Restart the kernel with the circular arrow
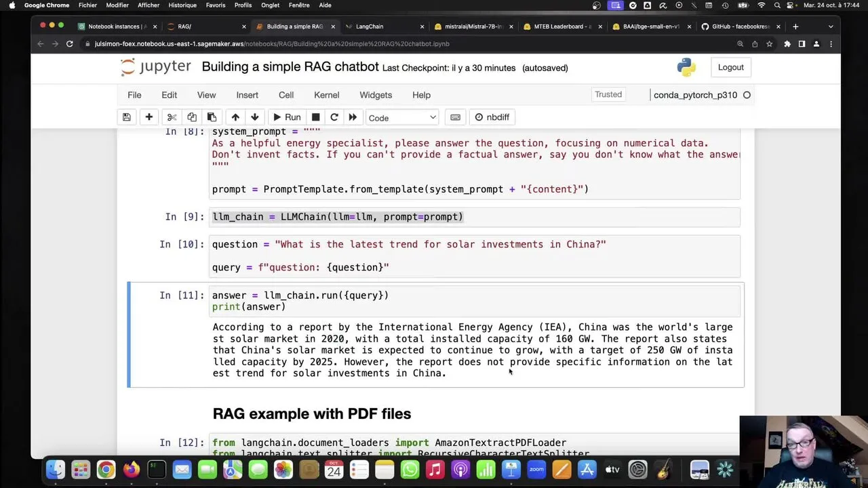The image size is (868, 488). coord(334,117)
